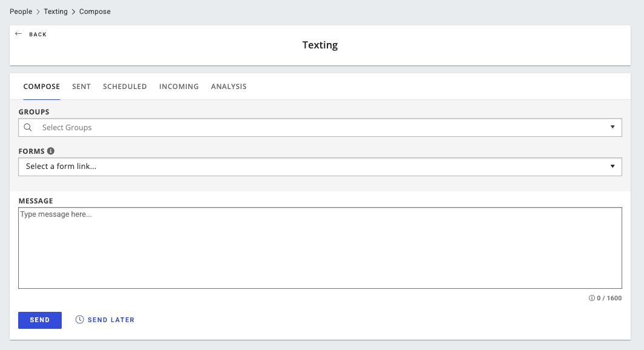Click the blue Send button
This screenshot has width=644, height=350.
pos(40,320)
